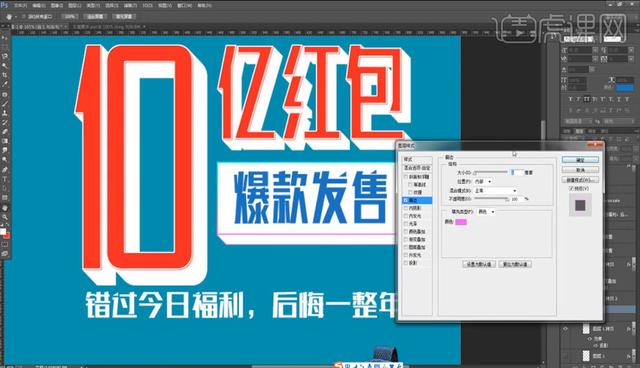Open stroke 位置 position dropdown
The width and height of the screenshot is (640, 368).
coord(484,181)
